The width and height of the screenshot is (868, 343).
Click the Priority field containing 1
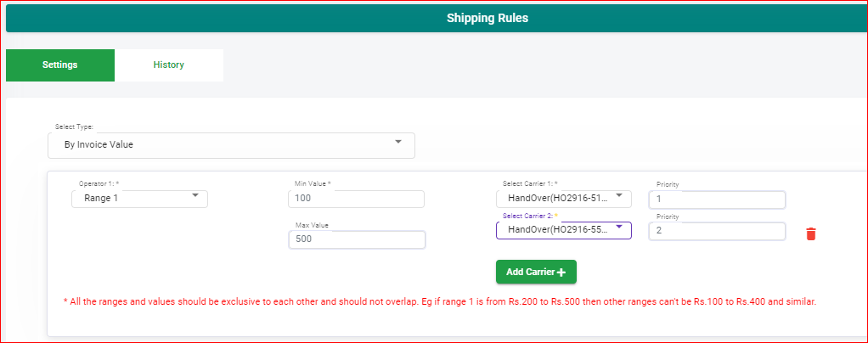point(717,200)
